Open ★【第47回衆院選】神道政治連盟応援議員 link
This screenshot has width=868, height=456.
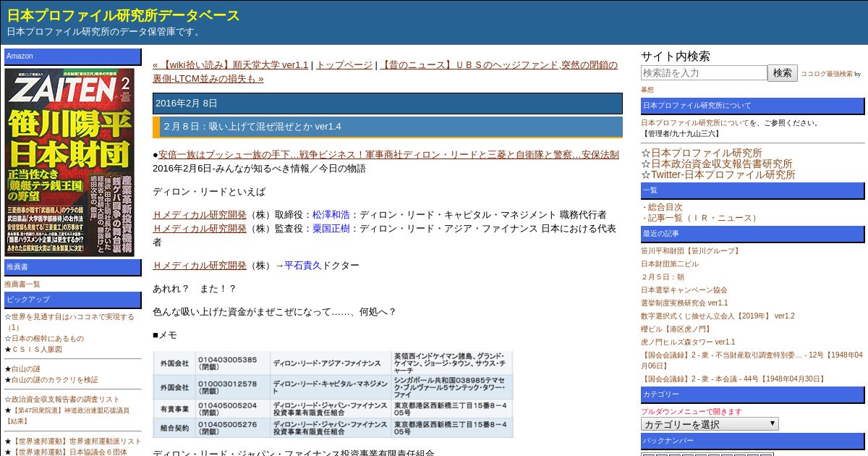(67, 415)
